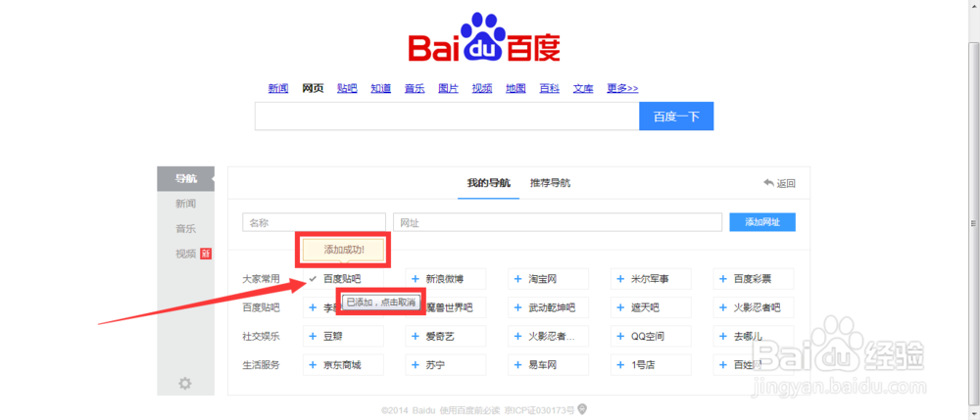Select 音乐 in left sidebar
980x420 pixels.
pos(185,228)
